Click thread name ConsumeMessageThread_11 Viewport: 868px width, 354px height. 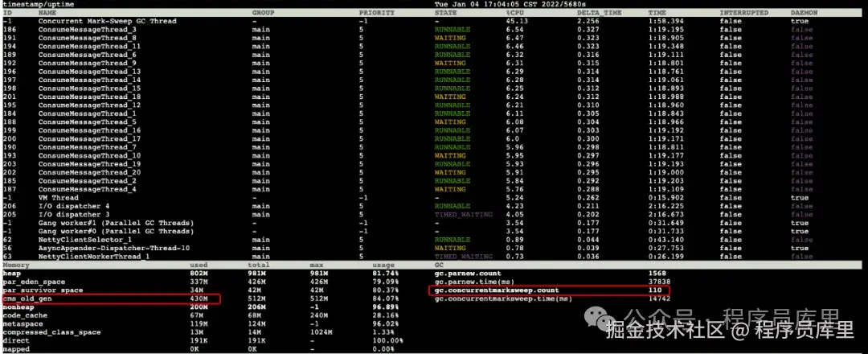[89, 46]
